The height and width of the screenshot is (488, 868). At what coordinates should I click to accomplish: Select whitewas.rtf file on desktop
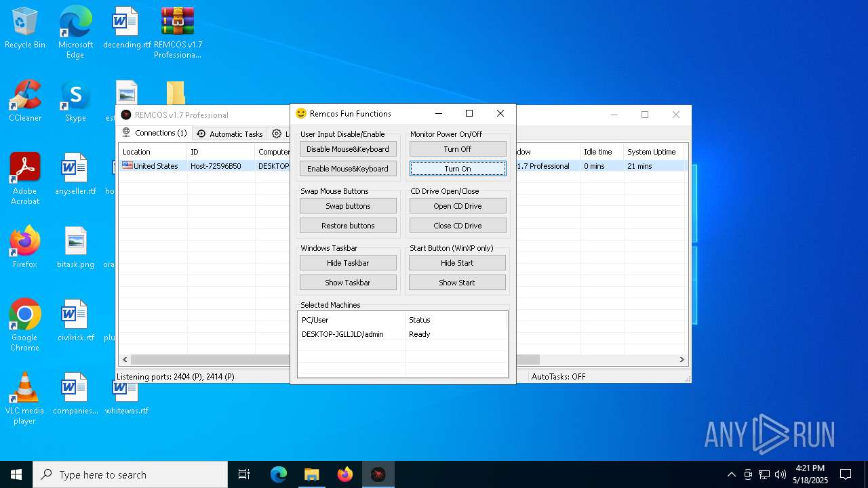tap(126, 400)
